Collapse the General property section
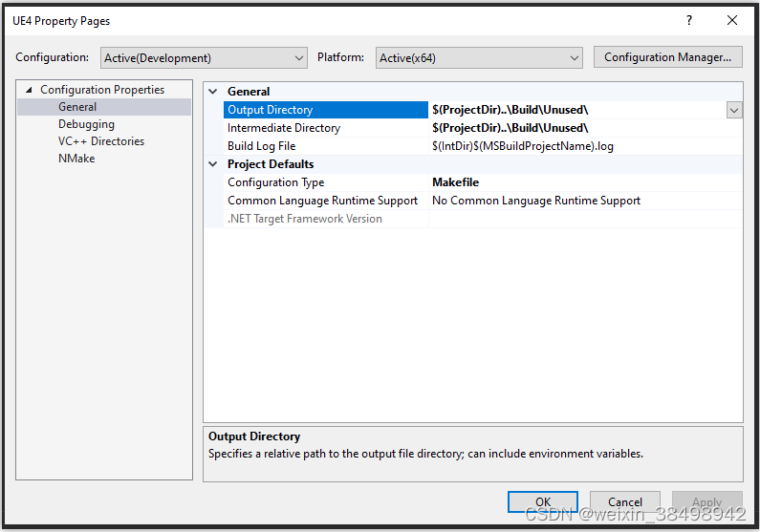 pos(213,92)
